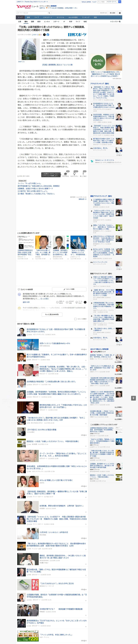This screenshot has height=644, width=138.
Task: Select the 国際 category tab
Action: (x=32, y=21)
